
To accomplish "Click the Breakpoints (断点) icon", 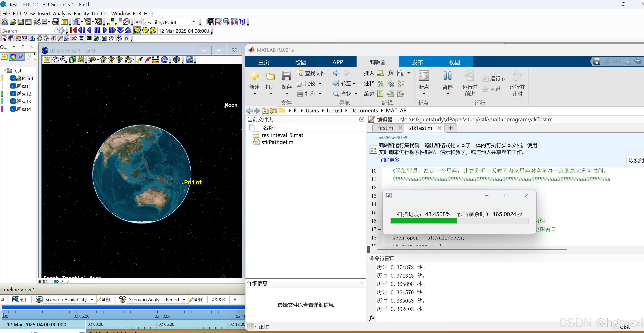I will (424, 76).
